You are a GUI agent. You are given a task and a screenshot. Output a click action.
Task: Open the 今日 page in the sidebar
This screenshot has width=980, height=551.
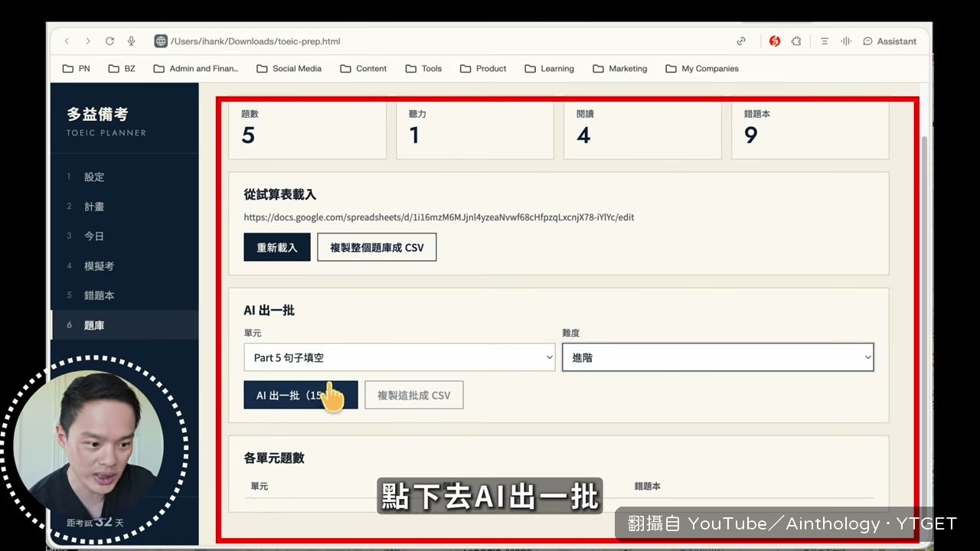tap(125, 236)
